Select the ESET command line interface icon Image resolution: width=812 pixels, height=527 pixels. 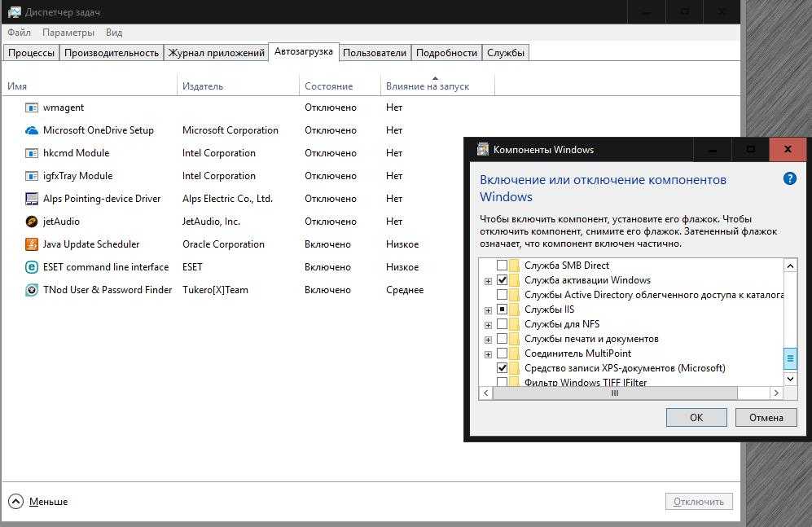32,267
